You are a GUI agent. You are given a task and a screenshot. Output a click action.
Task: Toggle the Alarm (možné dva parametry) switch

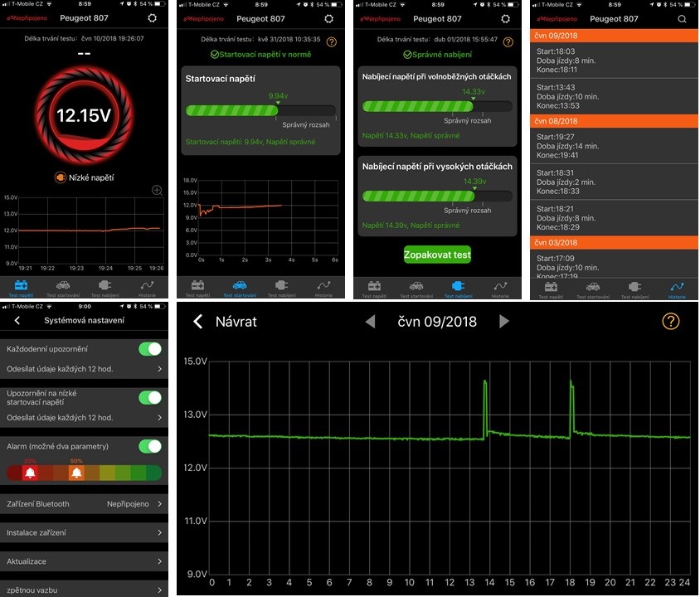149,446
